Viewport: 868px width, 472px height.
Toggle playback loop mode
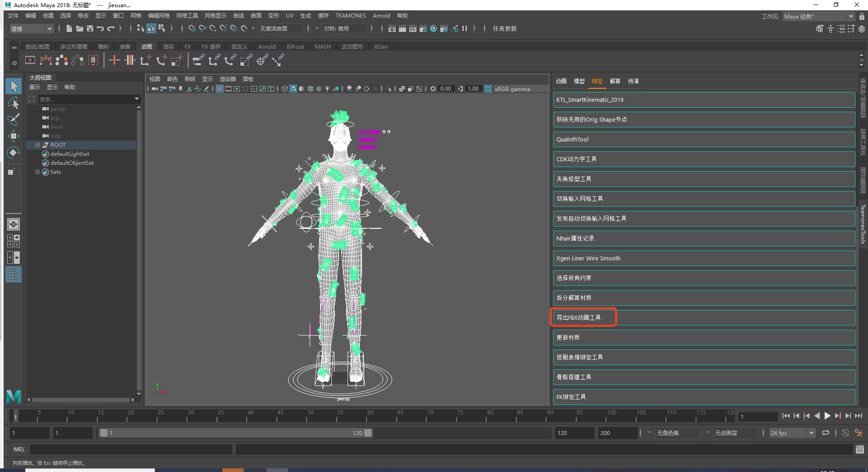pos(825,433)
